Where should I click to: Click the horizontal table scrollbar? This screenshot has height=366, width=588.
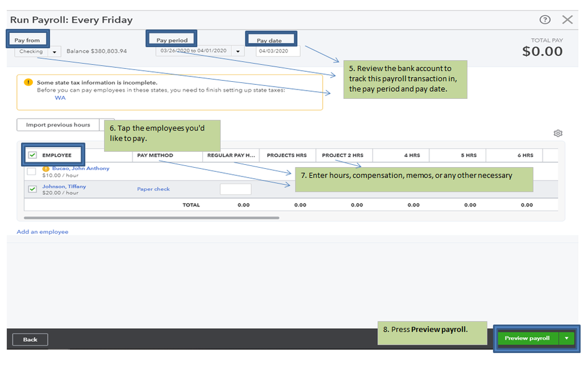point(151,218)
